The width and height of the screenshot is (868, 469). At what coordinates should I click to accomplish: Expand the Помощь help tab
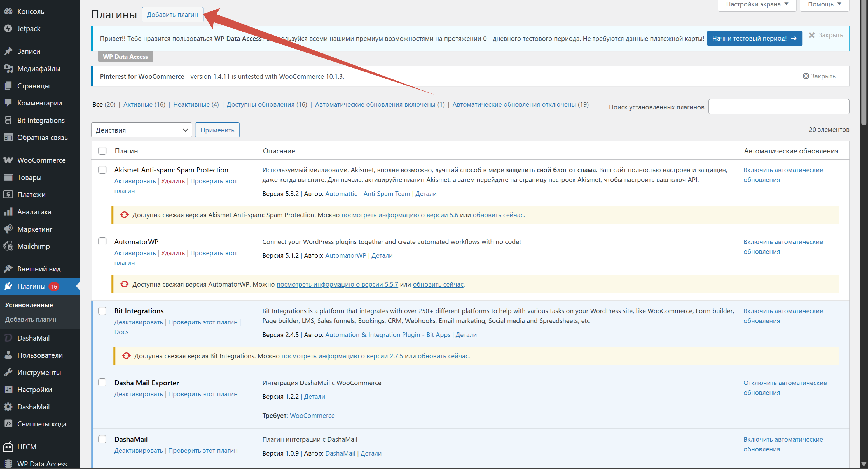pos(824,4)
